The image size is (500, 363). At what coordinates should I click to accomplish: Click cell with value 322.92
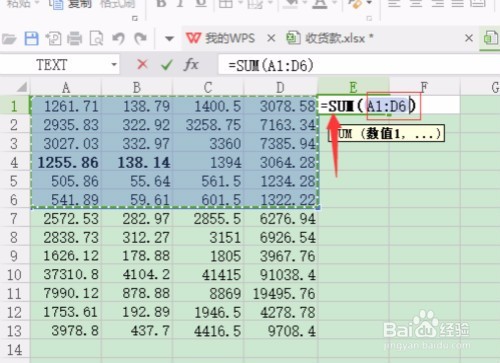[x=137, y=125]
